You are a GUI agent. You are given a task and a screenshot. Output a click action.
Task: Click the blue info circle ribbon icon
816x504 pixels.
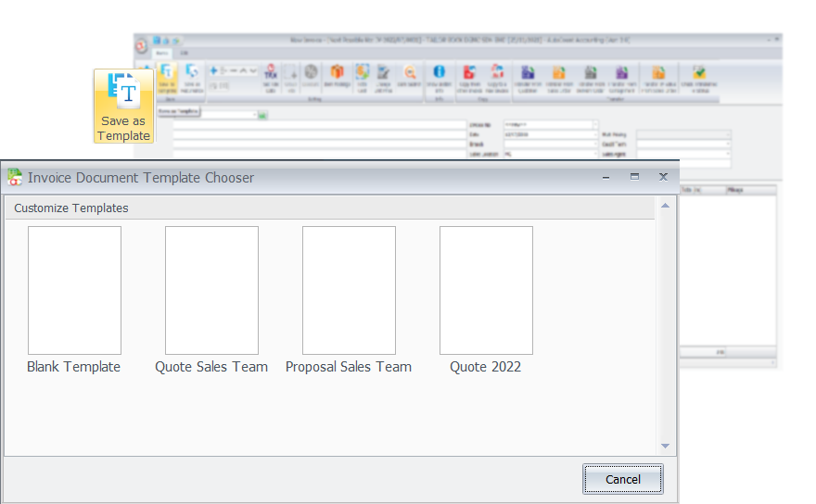coord(440,72)
